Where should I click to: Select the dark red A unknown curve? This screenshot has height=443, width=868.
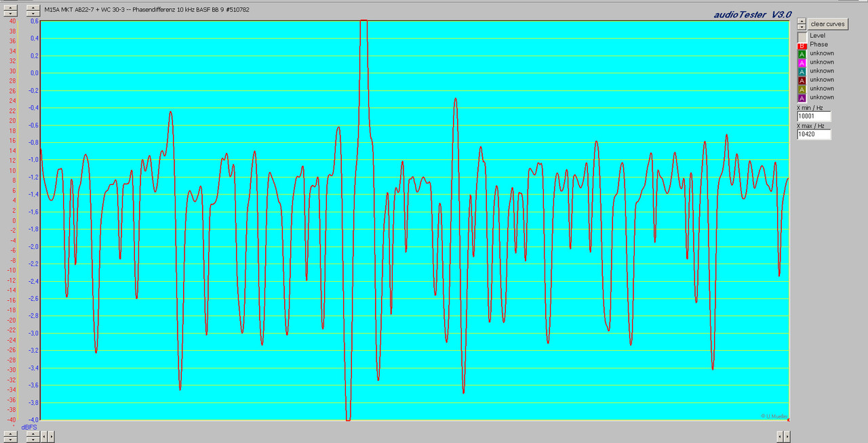802,80
